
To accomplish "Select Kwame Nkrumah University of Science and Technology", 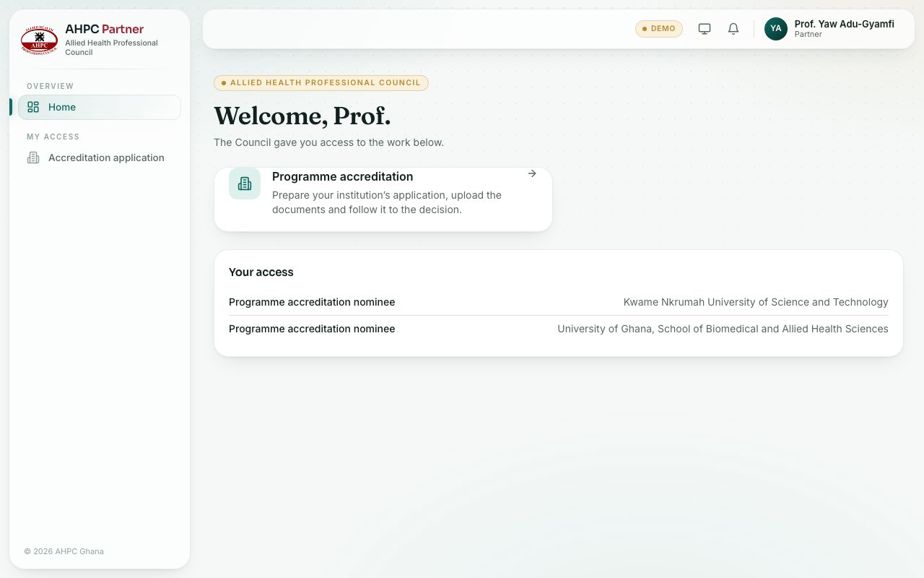I will [756, 302].
